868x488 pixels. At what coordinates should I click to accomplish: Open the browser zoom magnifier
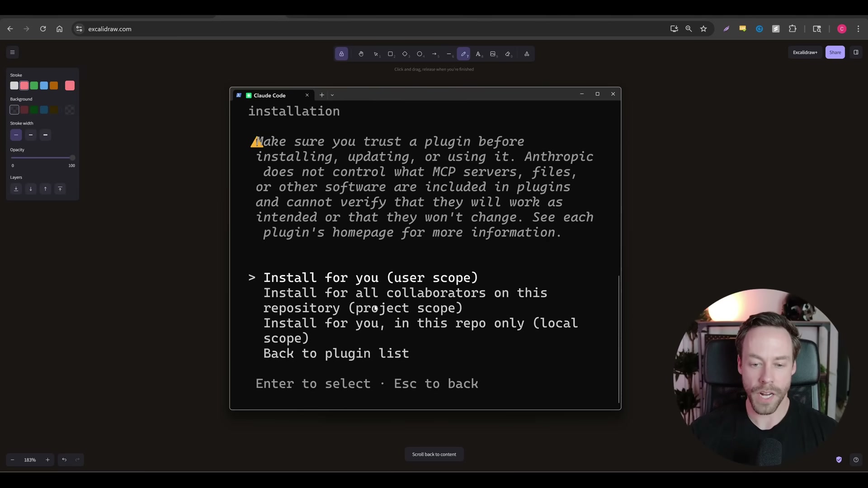(x=689, y=29)
